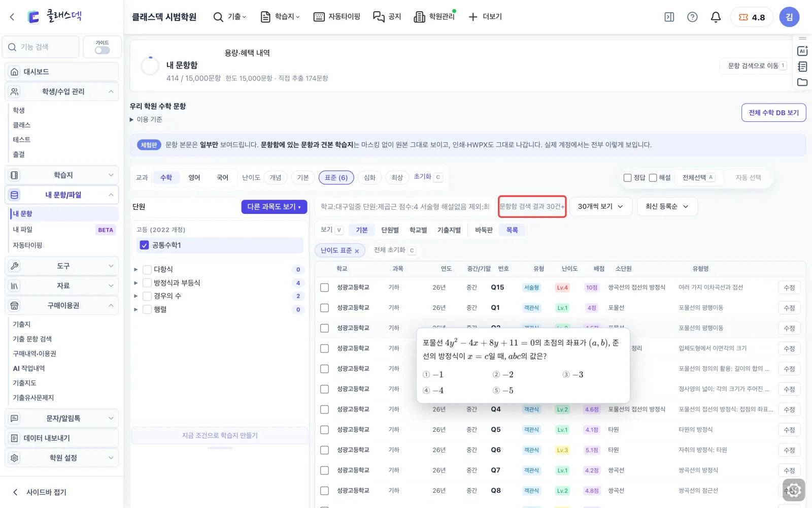Click 문항 검색으로 이동 button
The height and width of the screenshot is (508, 812).
tap(756, 66)
